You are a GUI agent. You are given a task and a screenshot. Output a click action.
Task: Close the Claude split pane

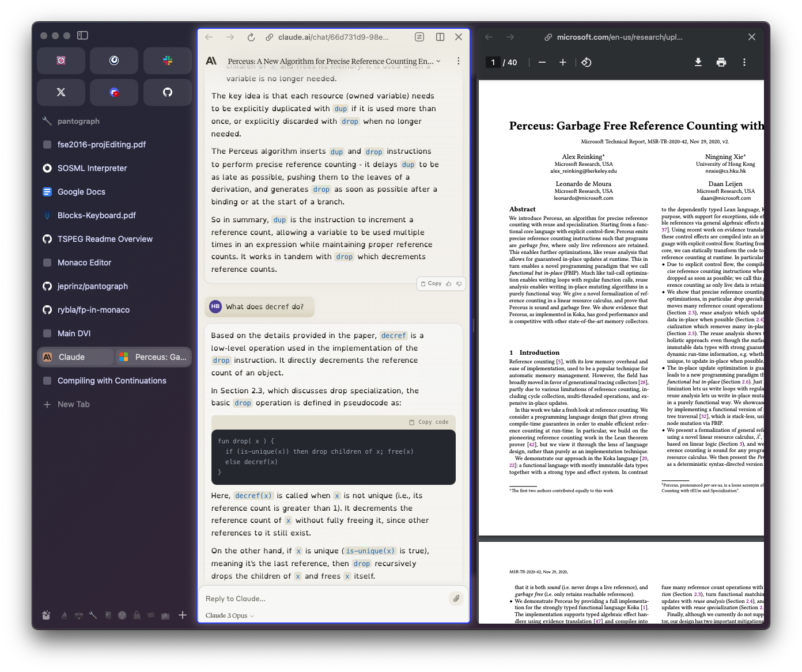459,37
